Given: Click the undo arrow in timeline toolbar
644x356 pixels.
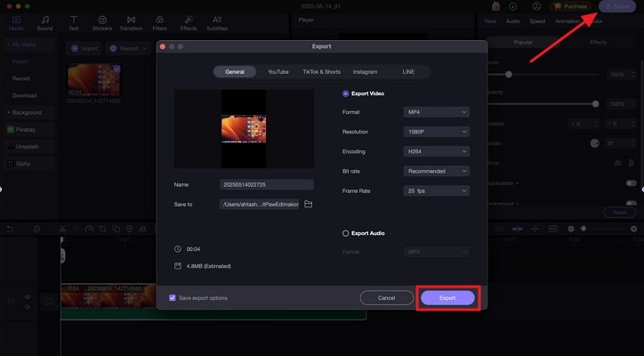Looking at the screenshot, I should click(x=10, y=229).
